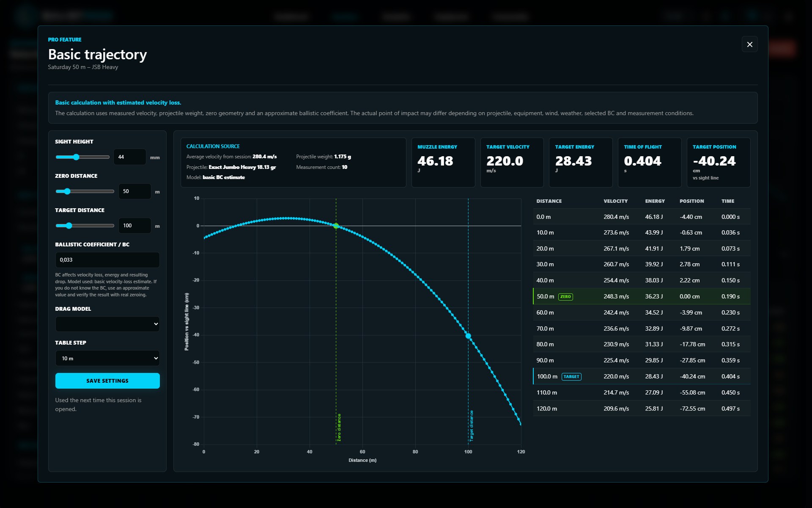
Task: Click the Exact Jumbo Heavy 18.13 gr text
Action: click(x=242, y=167)
